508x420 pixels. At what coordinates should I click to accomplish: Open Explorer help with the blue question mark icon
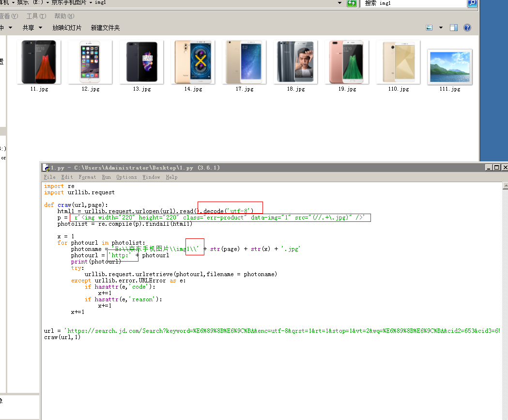click(x=467, y=28)
